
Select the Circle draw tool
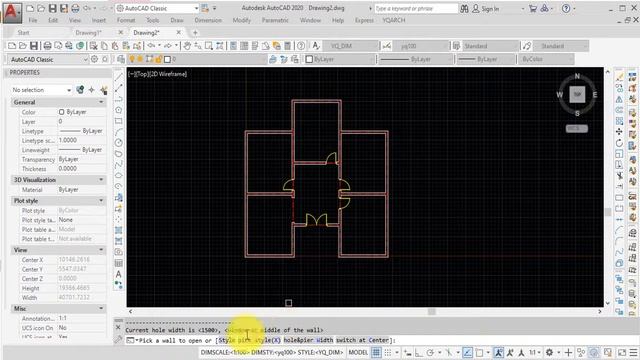pyautogui.click(x=118, y=142)
